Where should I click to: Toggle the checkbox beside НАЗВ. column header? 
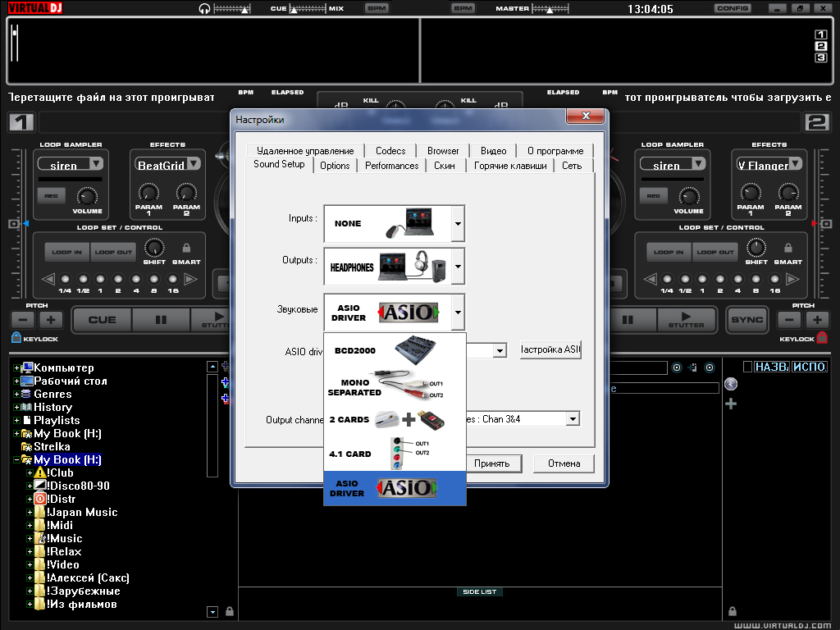(747, 367)
